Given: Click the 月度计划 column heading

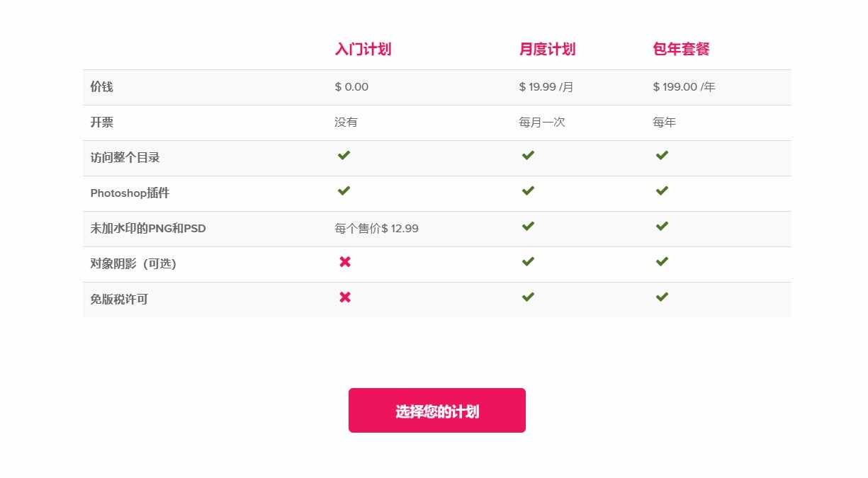Looking at the screenshot, I should point(547,49).
